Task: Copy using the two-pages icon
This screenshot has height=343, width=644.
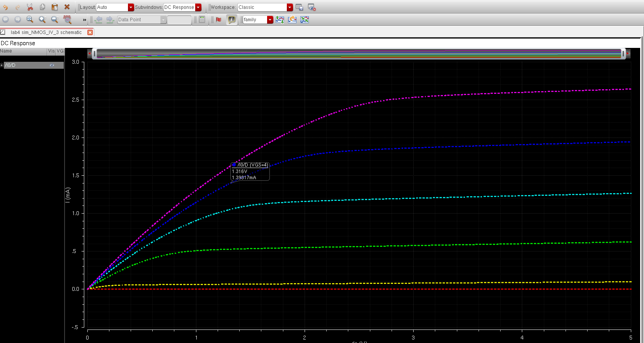Action: (x=43, y=7)
